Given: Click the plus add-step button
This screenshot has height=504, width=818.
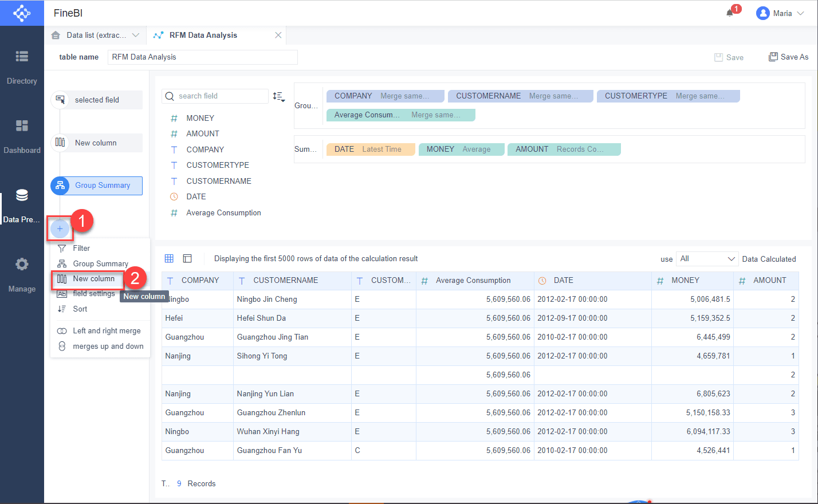Looking at the screenshot, I should pos(60,229).
